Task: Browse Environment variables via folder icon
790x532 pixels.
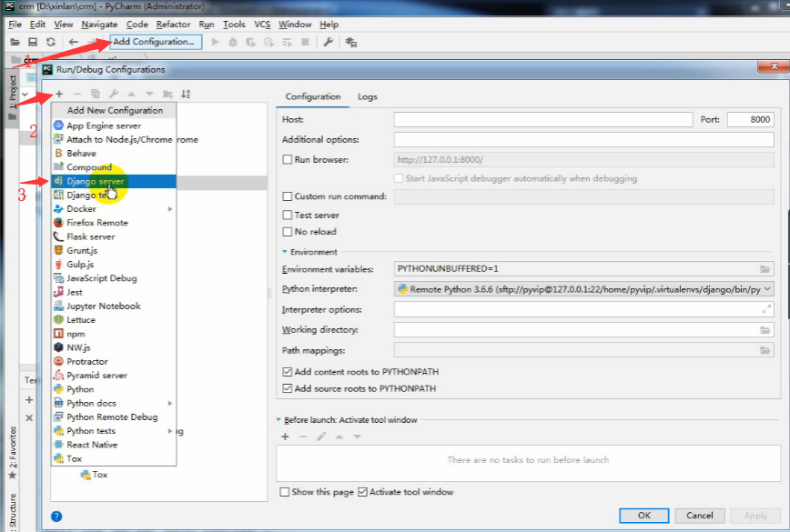Action: pyautogui.click(x=765, y=269)
